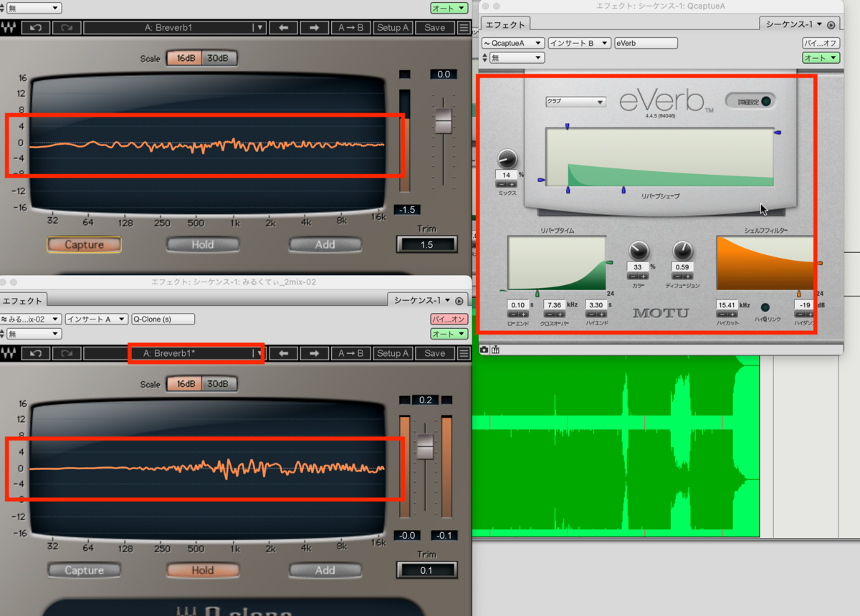
Task: Toggle 詳細設定 advanced settings in eVerb
Action: pos(750,101)
